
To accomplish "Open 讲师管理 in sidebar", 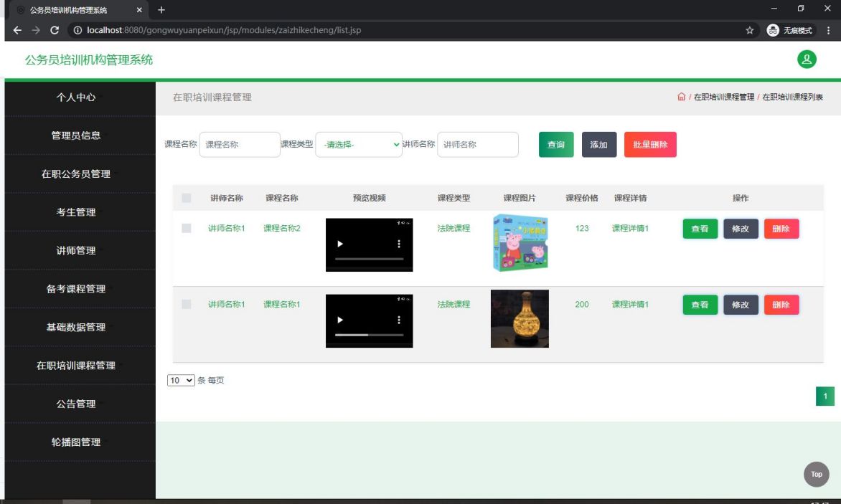I will click(75, 251).
